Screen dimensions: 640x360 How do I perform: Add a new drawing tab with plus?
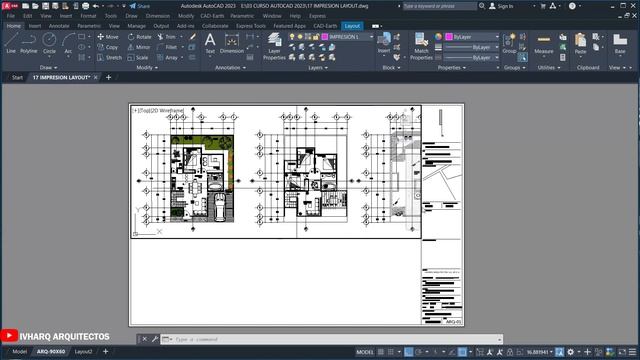109,77
